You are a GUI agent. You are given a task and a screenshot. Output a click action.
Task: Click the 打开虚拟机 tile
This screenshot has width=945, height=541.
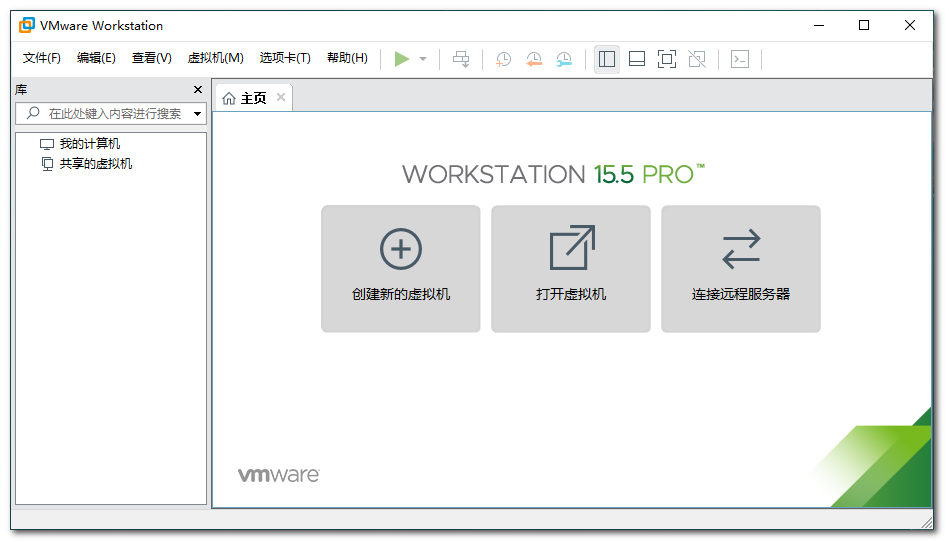pos(571,268)
